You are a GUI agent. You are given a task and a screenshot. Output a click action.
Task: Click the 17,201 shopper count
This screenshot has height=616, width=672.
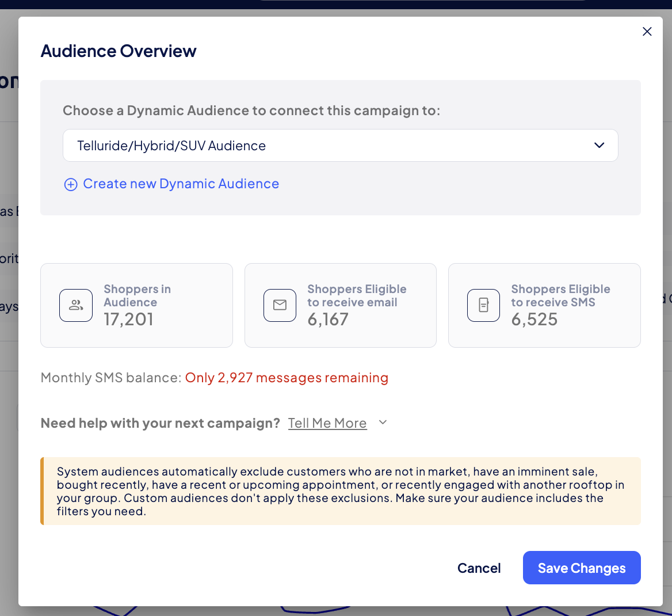coord(128,320)
